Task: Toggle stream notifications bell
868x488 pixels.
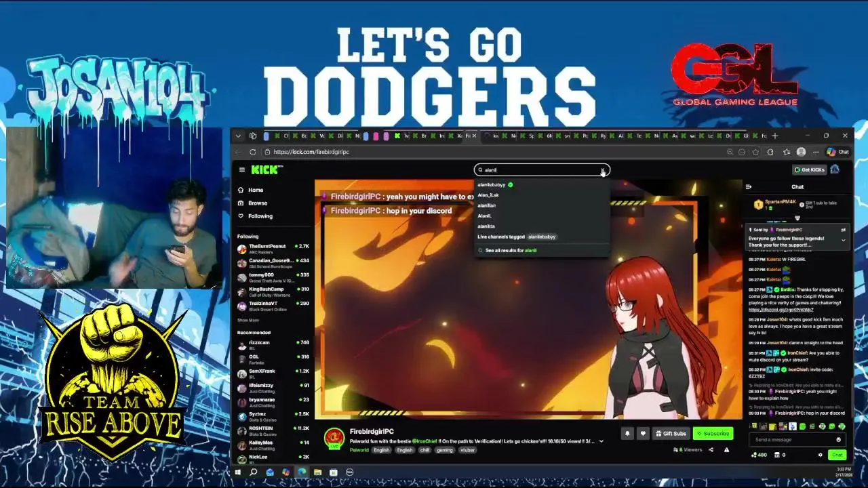Action: pos(627,434)
